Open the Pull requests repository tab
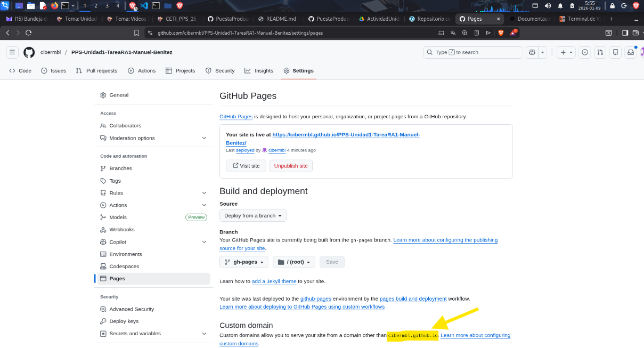The height and width of the screenshot is (348, 644). coord(96,70)
